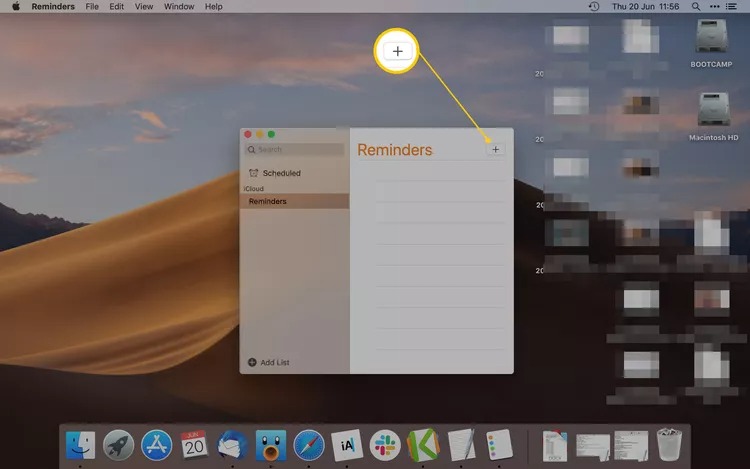This screenshot has height=469, width=750.
Task: Open TextEdit icon in the Dock
Action: pyautogui.click(x=461, y=445)
